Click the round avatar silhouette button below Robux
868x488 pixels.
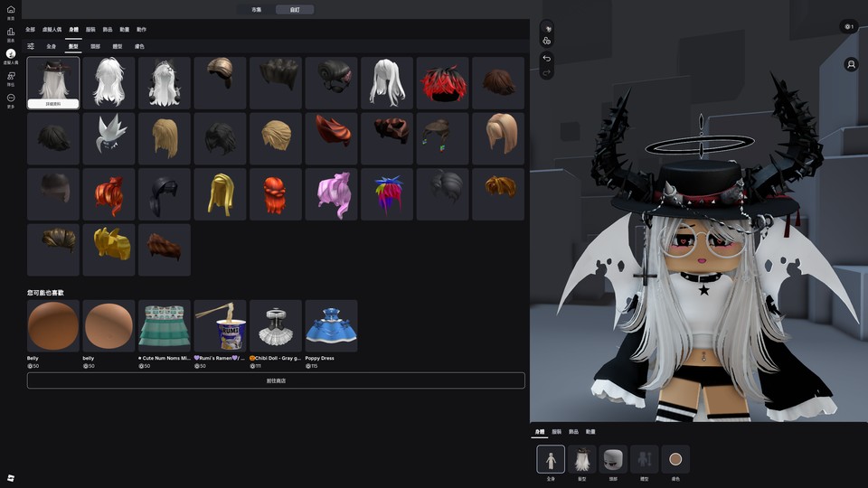point(851,65)
